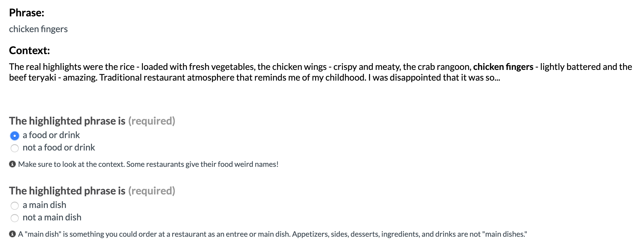Click the 'chicken fingers' phrase under Phrase heading

38,29
